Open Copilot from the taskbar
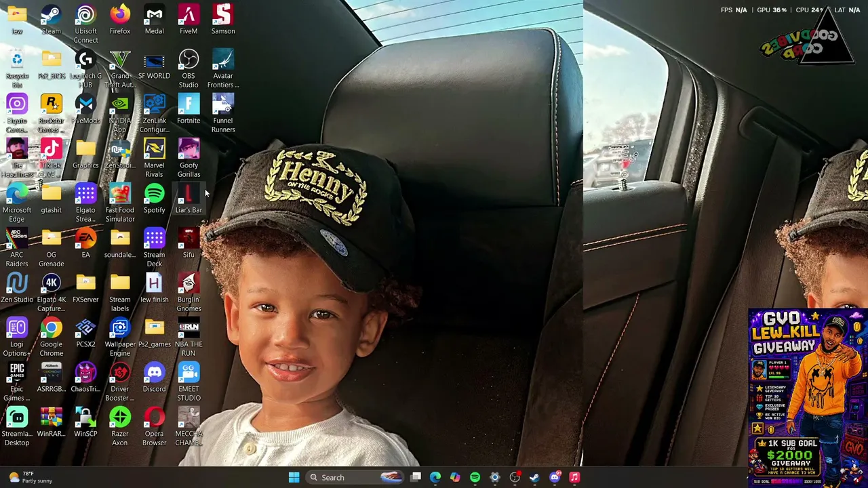Screen dimensions: 868x488 [x=455, y=477]
